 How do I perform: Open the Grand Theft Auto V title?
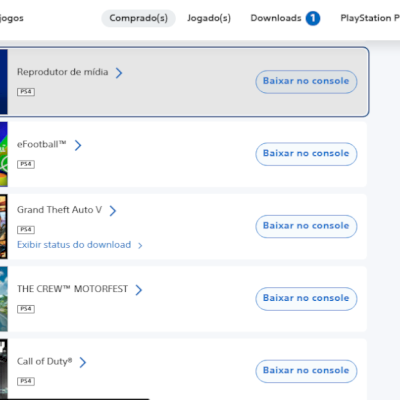pyautogui.click(x=59, y=210)
